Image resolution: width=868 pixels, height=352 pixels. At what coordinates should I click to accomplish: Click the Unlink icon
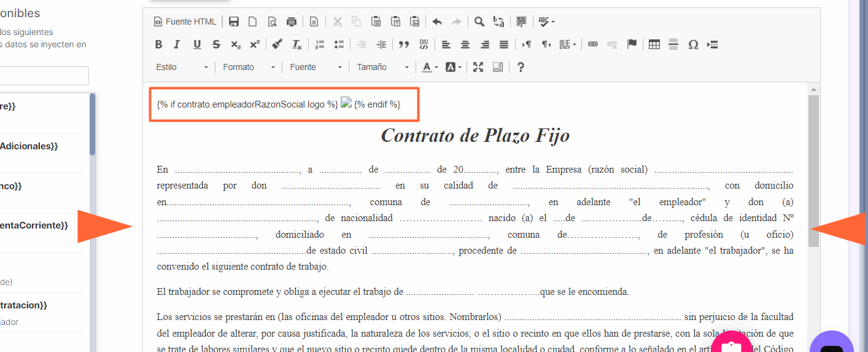pyautogui.click(x=612, y=44)
